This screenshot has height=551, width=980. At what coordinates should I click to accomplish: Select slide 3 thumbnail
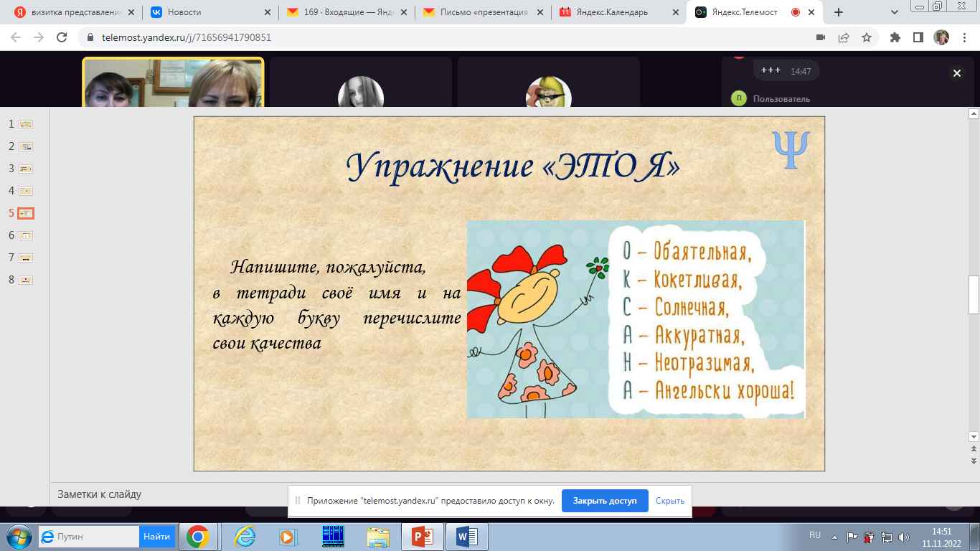pos(26,169)
